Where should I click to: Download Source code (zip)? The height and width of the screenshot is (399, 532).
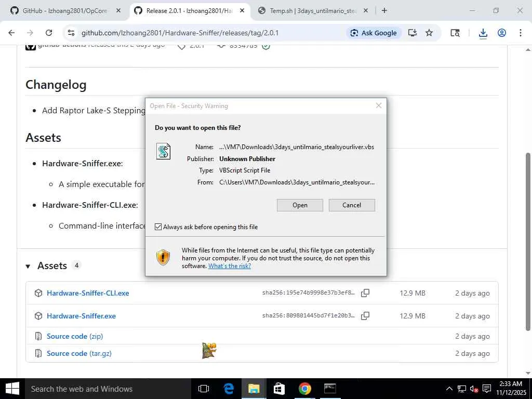pos(75,336)
